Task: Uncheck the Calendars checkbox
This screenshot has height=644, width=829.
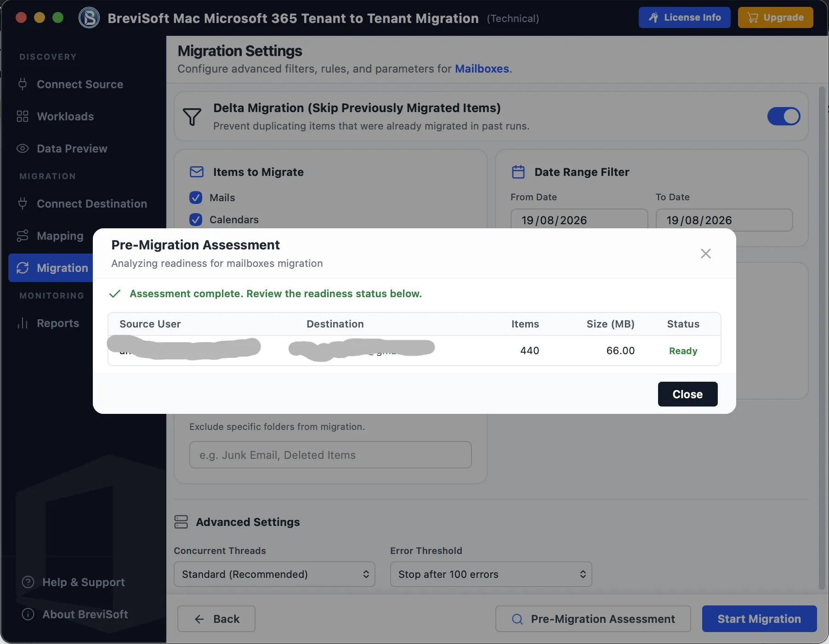Action: point(196,220)
